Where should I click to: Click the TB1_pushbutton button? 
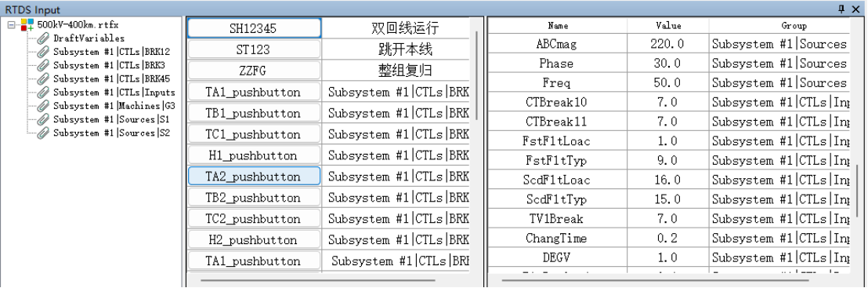pos(254,113)
